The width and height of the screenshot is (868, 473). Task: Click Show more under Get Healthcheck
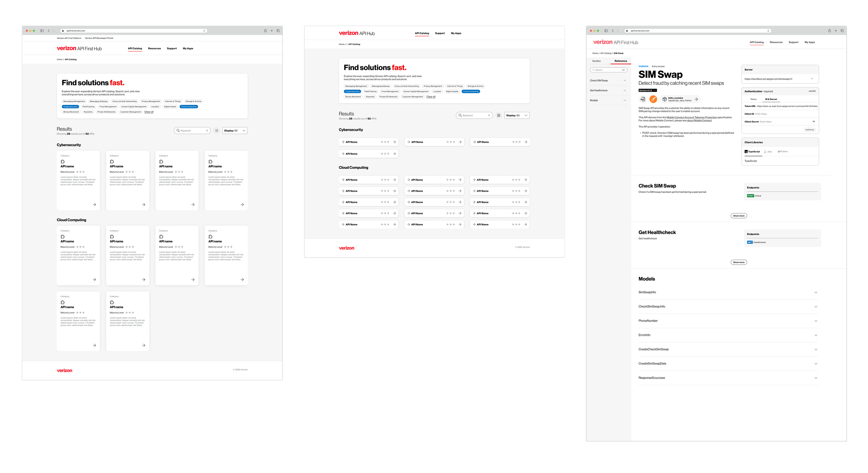(x=738, y=262)
